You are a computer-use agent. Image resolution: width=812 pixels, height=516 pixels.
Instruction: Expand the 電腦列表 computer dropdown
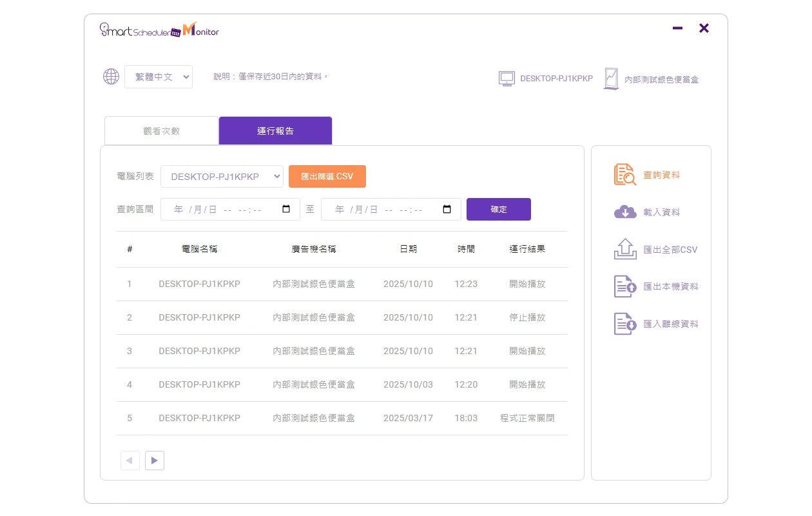point(222,177)
